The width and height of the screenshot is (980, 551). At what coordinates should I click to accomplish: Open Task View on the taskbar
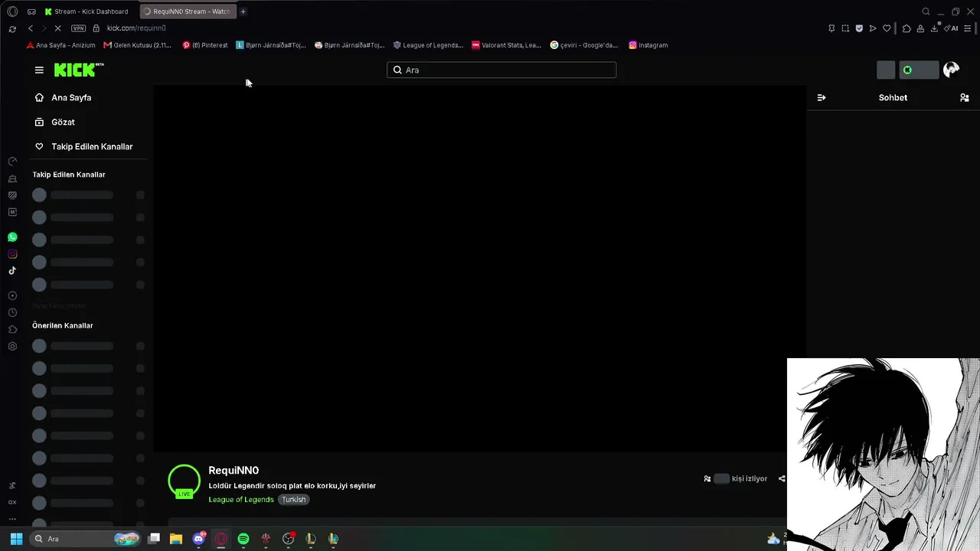154,539
